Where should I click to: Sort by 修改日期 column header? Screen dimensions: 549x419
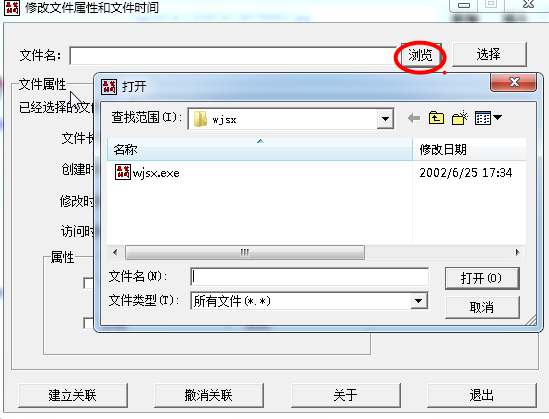point(469,149)
